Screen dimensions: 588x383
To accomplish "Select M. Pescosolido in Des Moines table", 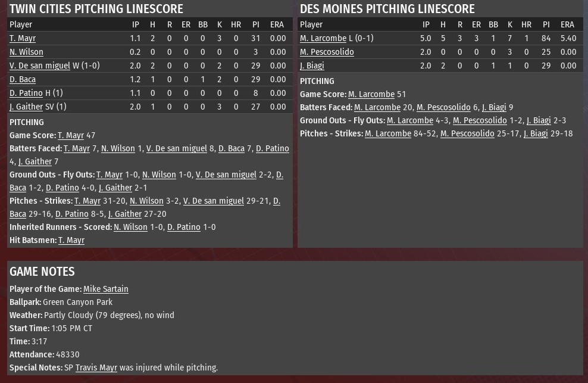I will tap(327, 52).
